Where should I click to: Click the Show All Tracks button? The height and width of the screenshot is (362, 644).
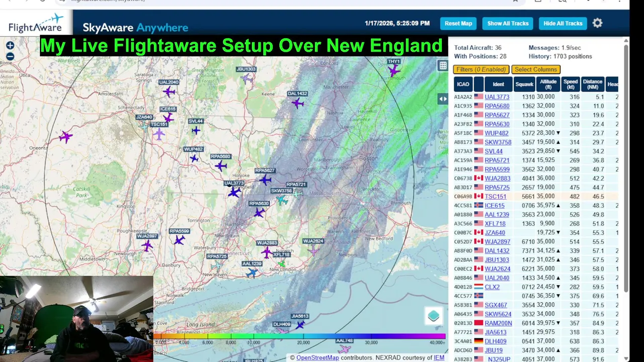508,23
